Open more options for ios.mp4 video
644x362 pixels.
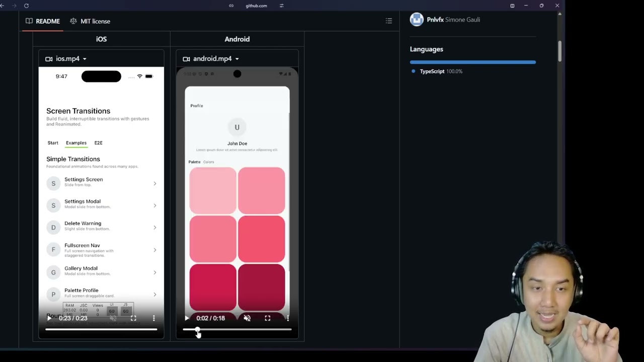click(154, 318)
